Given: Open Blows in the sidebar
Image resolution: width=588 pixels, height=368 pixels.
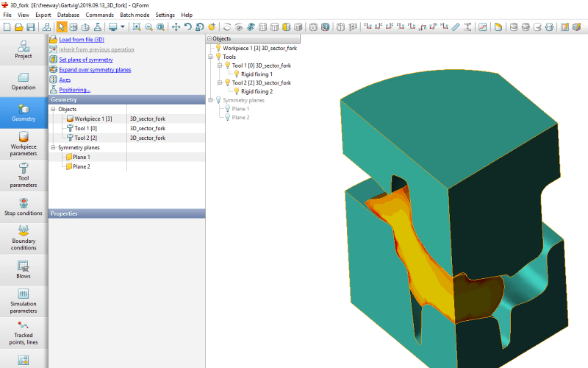Looking at the screenshot, I should pos(24,269).
